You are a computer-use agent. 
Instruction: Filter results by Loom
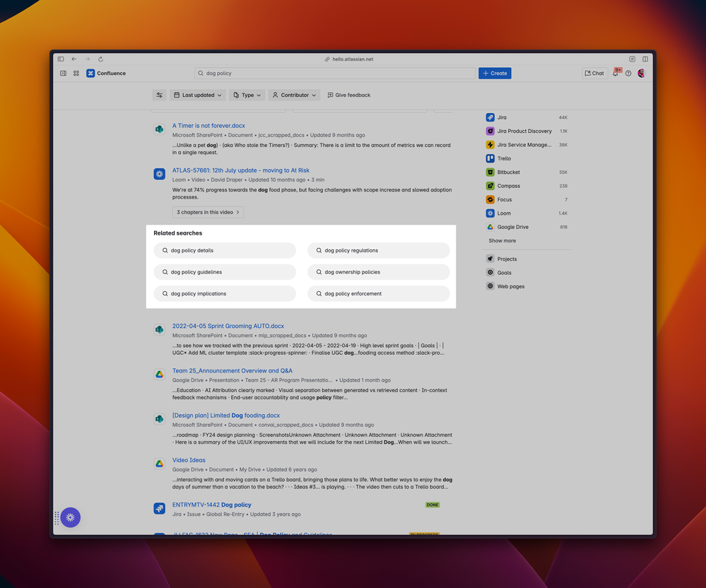point(526,213)
